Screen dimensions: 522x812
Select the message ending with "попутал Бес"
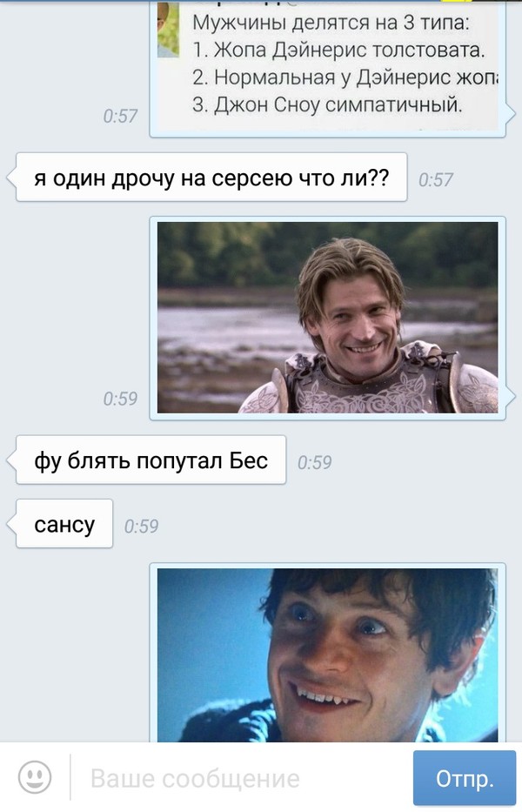pyautogui.click(x=151, y=460)
